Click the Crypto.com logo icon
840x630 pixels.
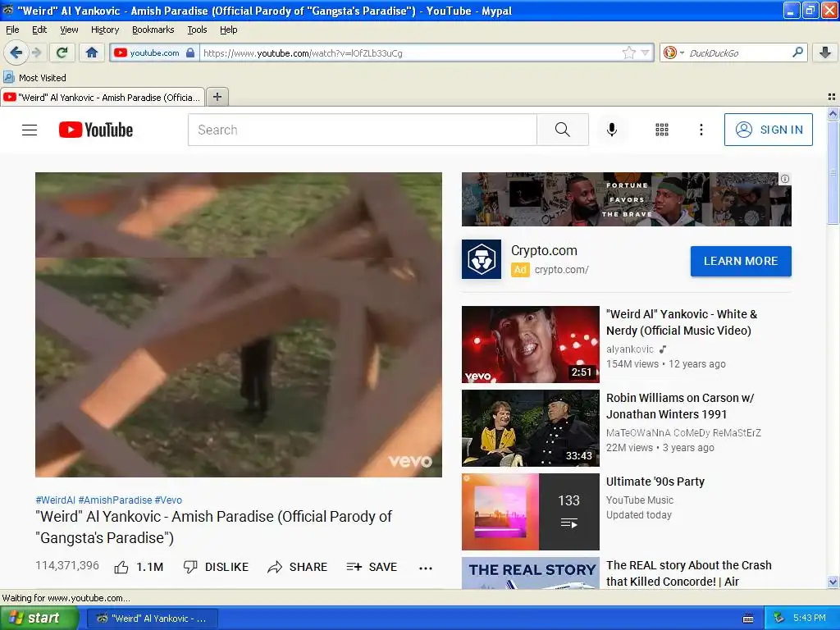coord(481,259)
